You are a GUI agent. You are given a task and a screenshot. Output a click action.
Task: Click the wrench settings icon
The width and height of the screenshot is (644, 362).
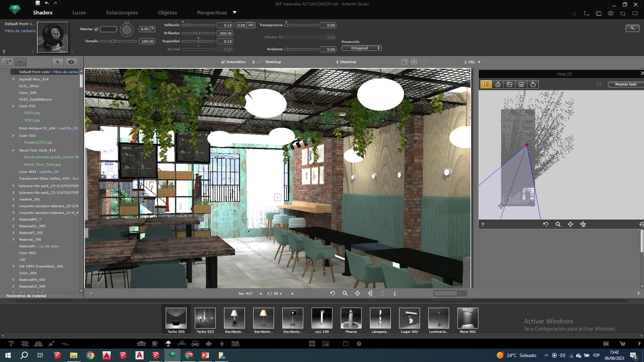632,28
